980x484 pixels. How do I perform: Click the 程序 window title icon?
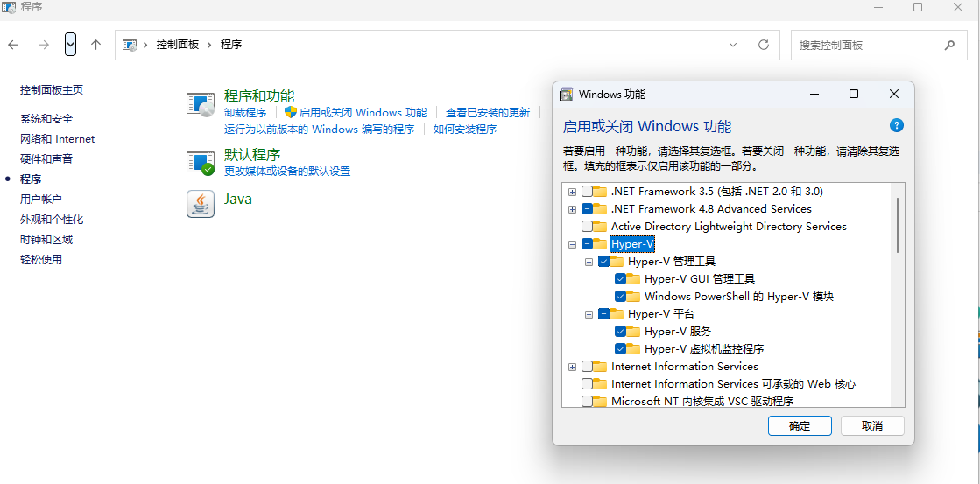pos(10,8)
